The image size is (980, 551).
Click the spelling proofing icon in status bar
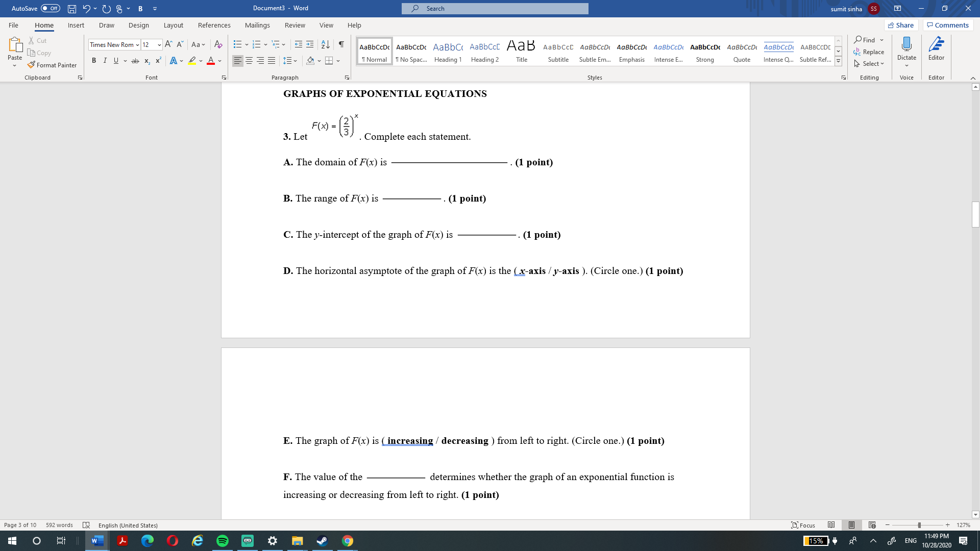click(x=86, y=525)
